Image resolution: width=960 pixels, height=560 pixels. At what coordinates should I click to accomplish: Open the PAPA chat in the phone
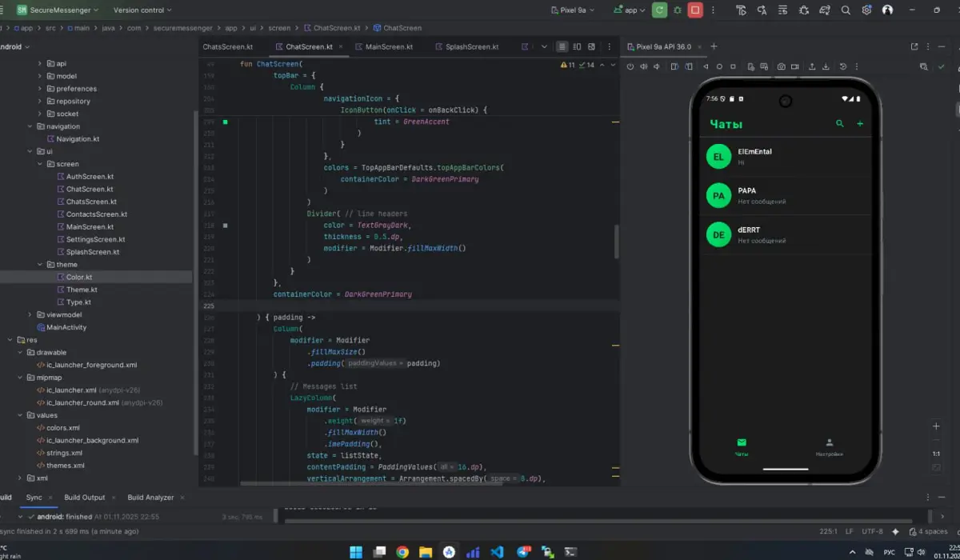point(786,196)
